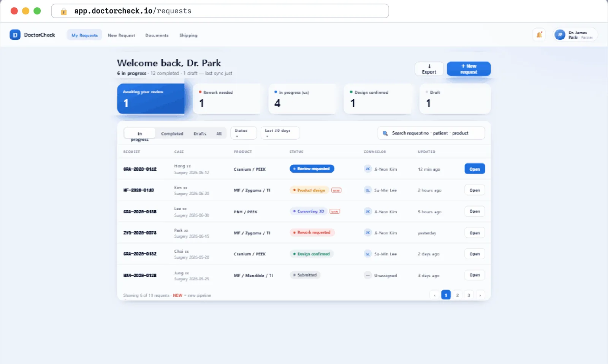Viewport: 608px width, 364px height.
Task: Click the DoctorCheck logo icon
Action: [15, 35]
